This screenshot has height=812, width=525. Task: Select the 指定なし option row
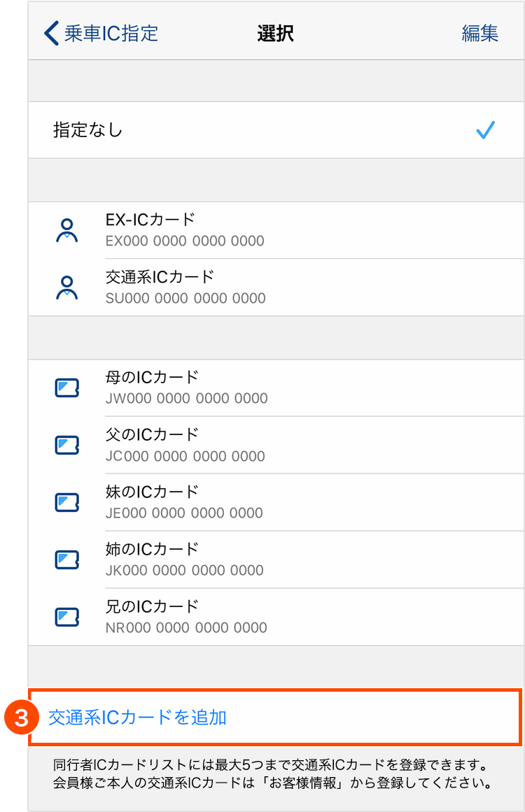pyautogui.click(x=273, y=130)
